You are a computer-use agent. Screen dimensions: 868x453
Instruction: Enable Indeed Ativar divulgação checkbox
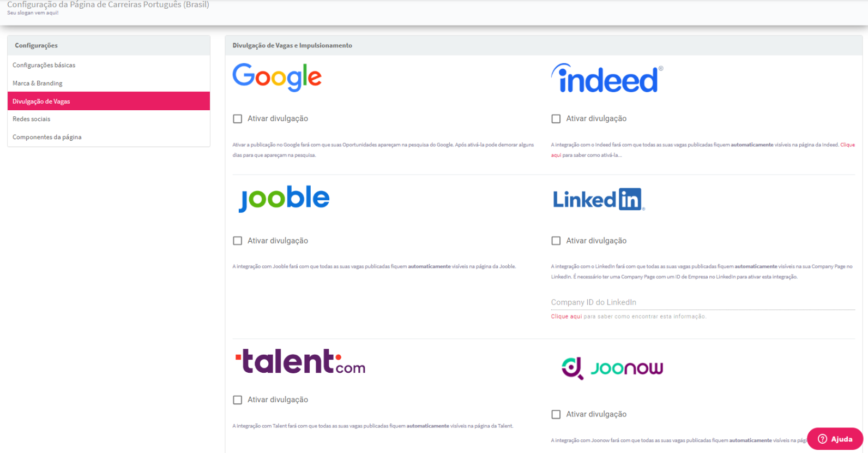point(556,118)
